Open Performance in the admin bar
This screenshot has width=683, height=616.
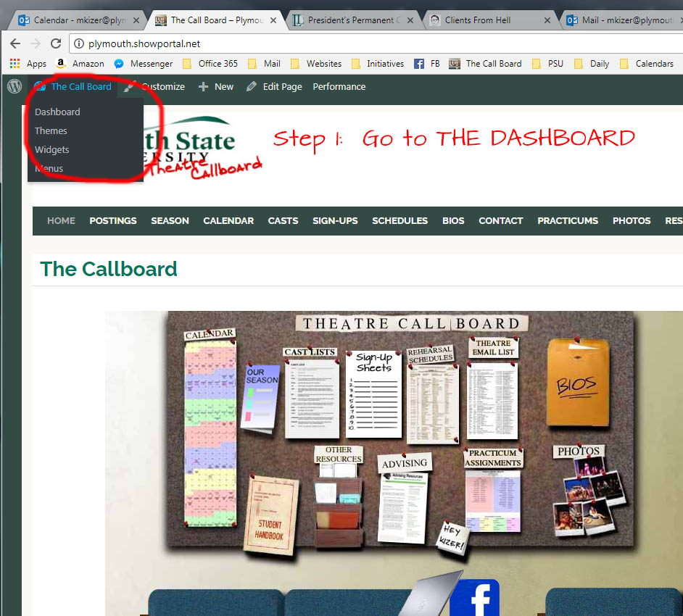coord(339,87)
